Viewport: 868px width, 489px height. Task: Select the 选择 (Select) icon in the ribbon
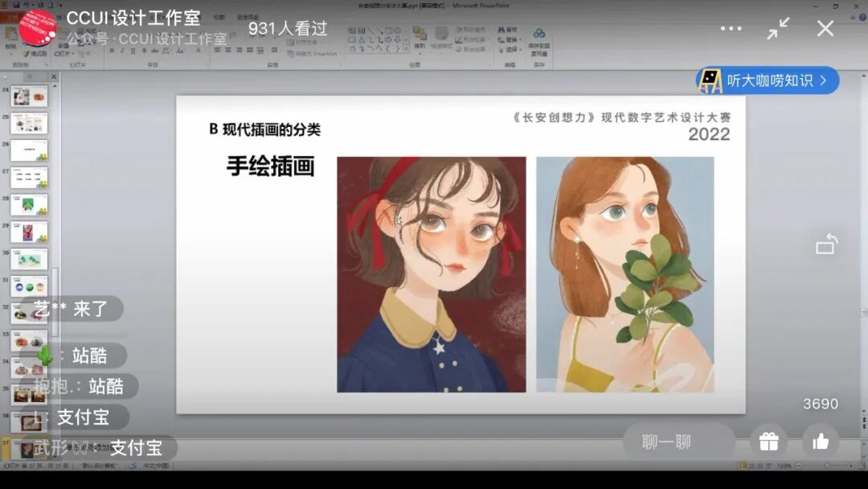pyautogui.click(x=509, y=49)
